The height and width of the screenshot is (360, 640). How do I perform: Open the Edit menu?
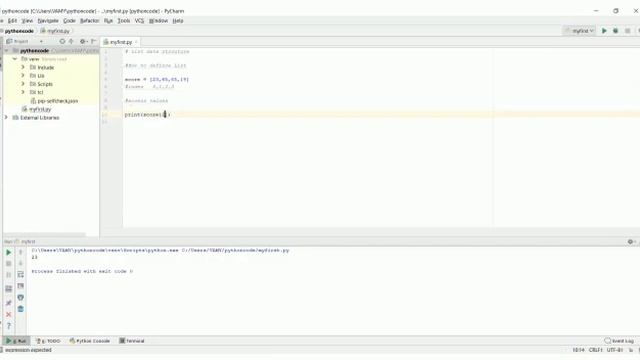pyautogui.click(x=13, y=21)
